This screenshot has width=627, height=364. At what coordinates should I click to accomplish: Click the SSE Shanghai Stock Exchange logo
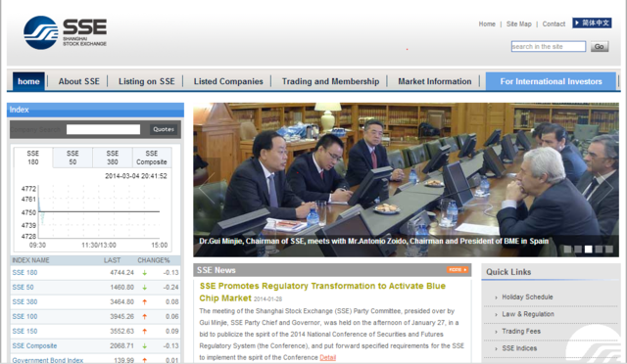(x=66, y=32)
